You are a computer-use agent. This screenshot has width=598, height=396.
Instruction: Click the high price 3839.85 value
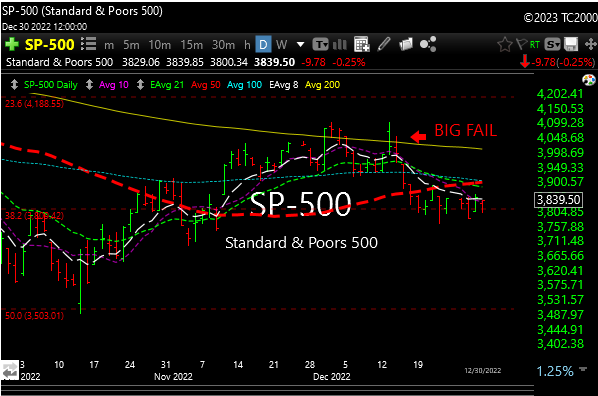[185, 62]
